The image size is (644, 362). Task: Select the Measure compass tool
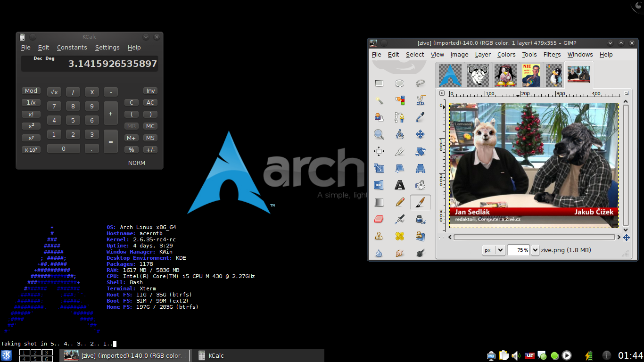click(400, 134)
